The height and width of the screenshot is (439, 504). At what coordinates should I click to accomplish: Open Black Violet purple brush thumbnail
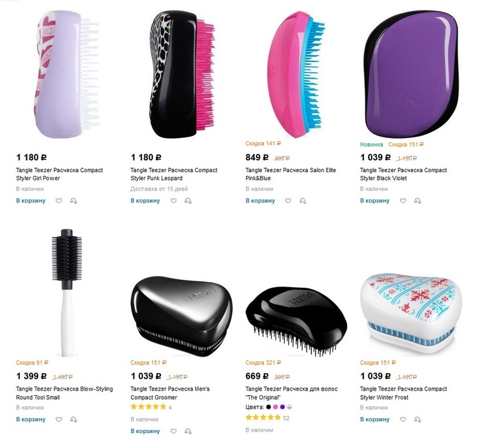412,73
